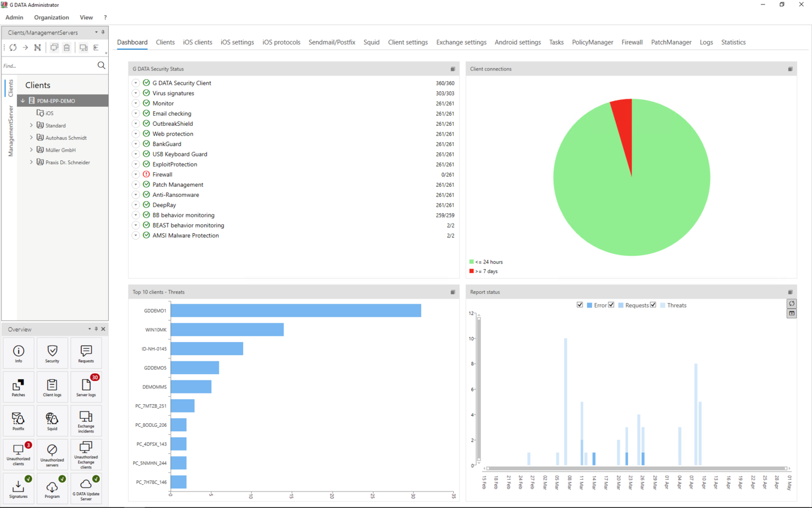812x508 pixels.
Task: Open the Signatures update tile
Action: [19, 489]
